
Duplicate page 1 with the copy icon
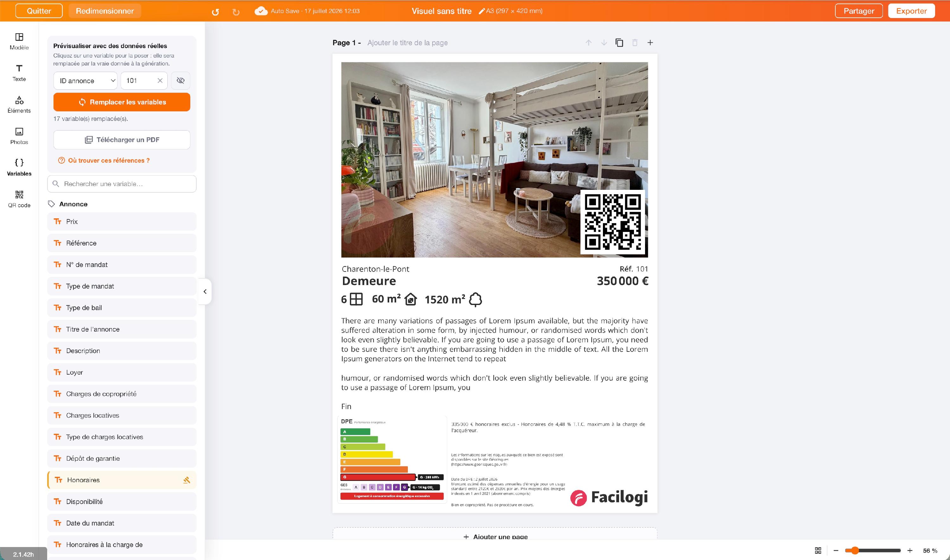pyautogui.click(x=619, y=43)
